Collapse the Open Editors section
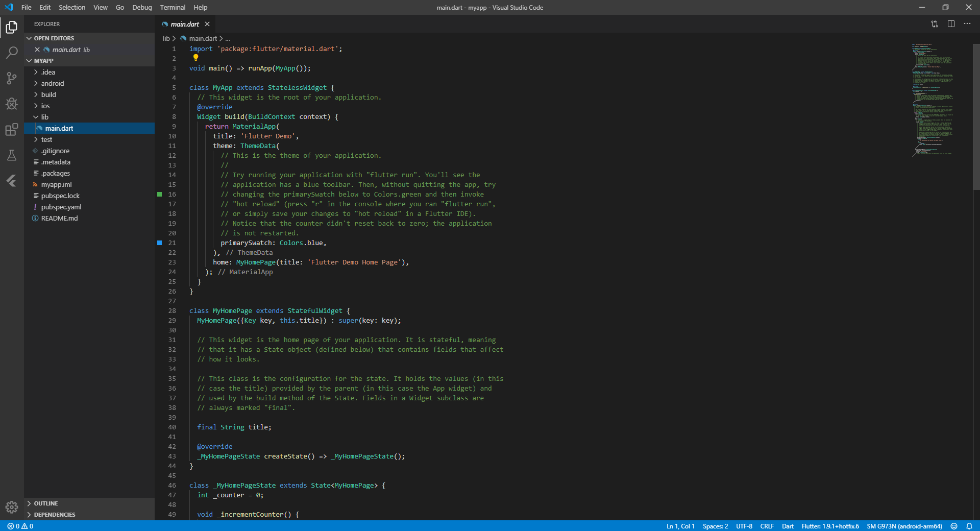 coord(89,38)
